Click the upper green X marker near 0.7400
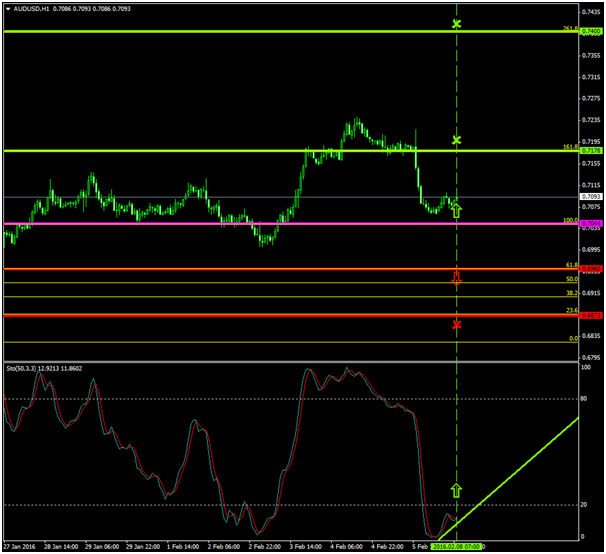The image size is (606, 554). (x=457, y=23)
